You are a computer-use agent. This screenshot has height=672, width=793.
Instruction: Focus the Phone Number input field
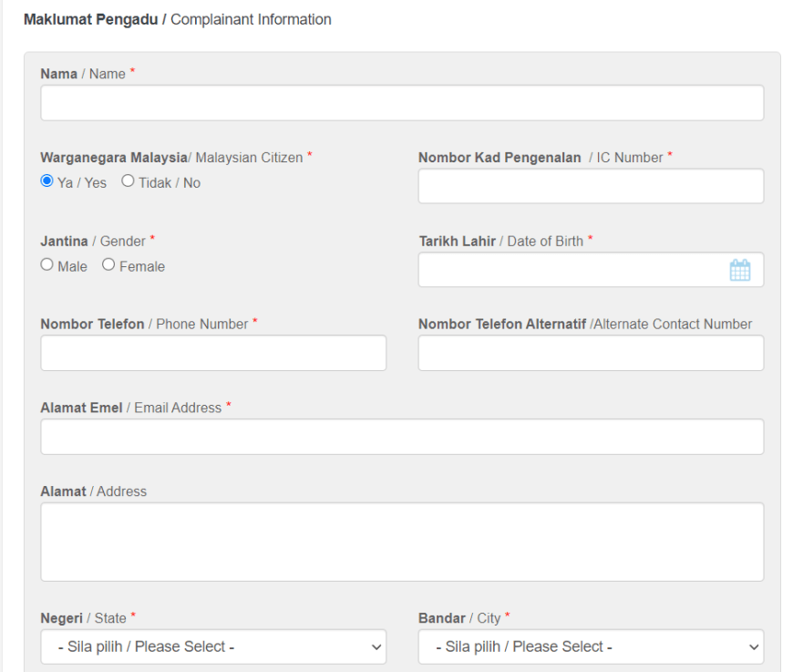213,353
